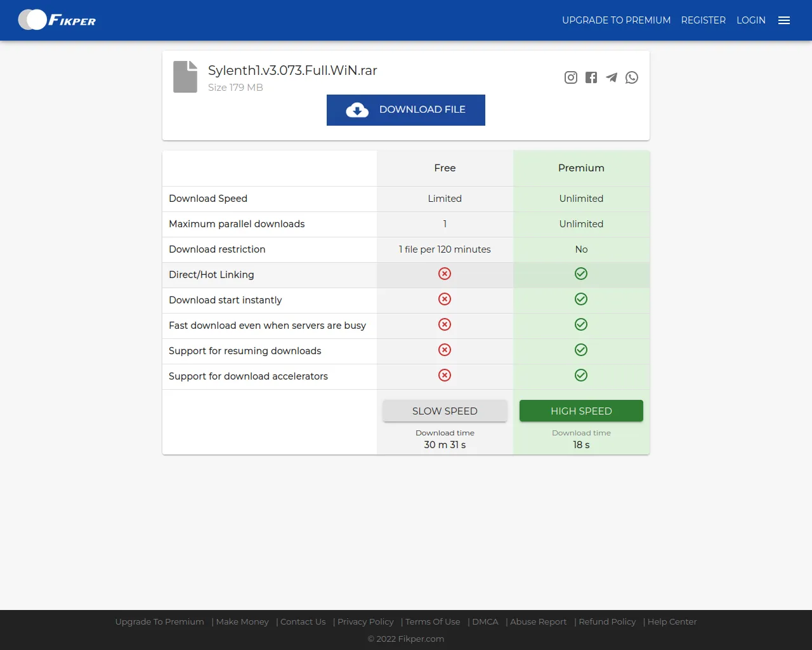Click the Instagram share icon
The image size is (812, 650).
click(571, 77)
